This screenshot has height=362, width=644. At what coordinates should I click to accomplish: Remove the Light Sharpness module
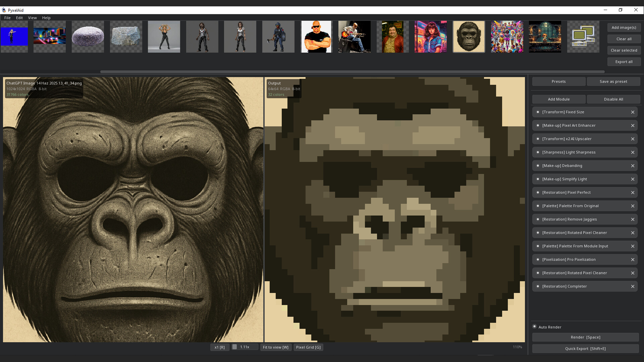point(633,152)
